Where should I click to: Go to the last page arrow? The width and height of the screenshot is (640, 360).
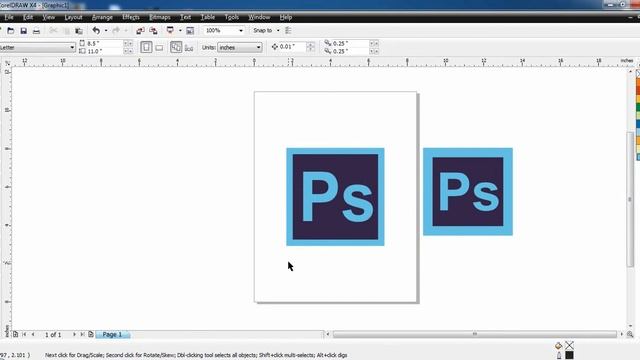click(x=82, y=334)
